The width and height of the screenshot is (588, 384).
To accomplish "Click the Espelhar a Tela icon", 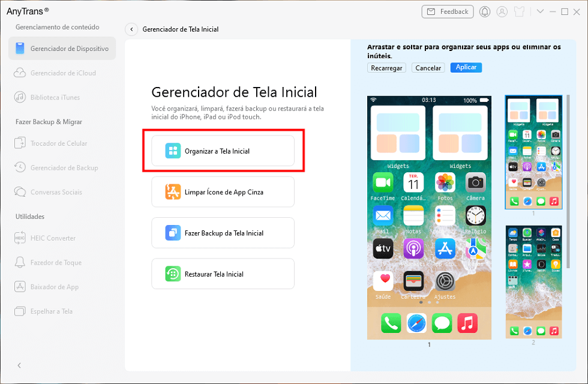I will [20, 311].
